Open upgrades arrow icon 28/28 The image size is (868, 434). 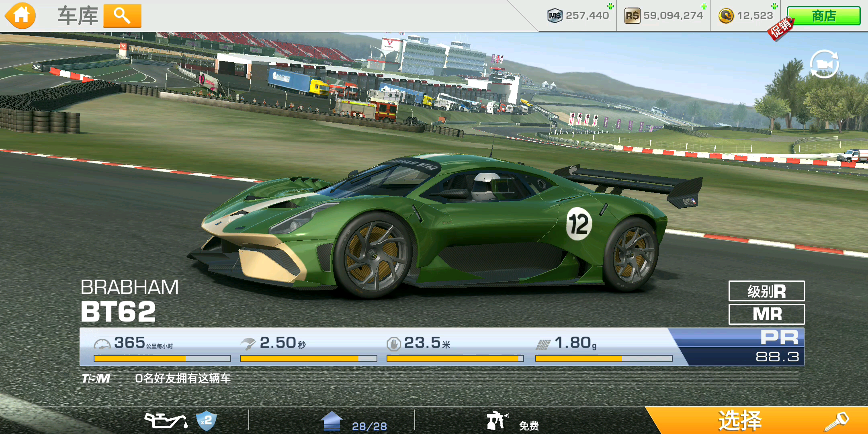point(332,421)
